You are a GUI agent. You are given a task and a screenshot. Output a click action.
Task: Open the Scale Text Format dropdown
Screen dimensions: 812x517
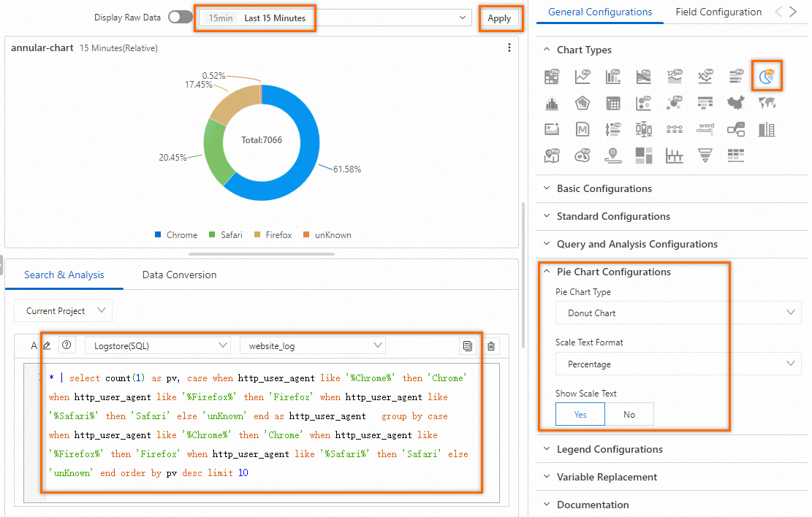tap(678, 364)
